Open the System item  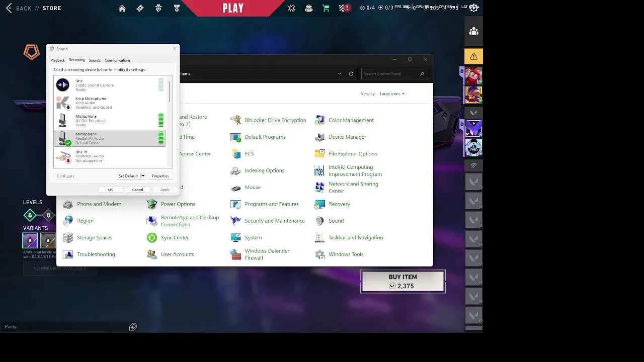click(x=253, y=237)
